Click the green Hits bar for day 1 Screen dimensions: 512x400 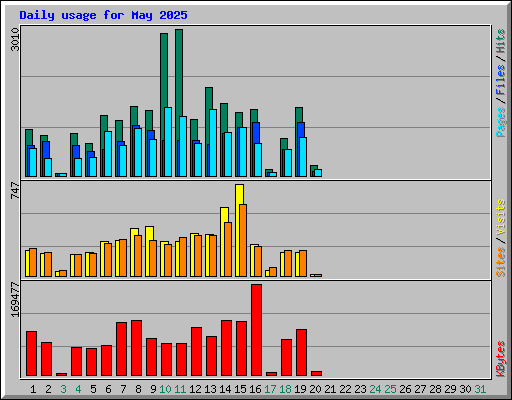click(29, 137)
